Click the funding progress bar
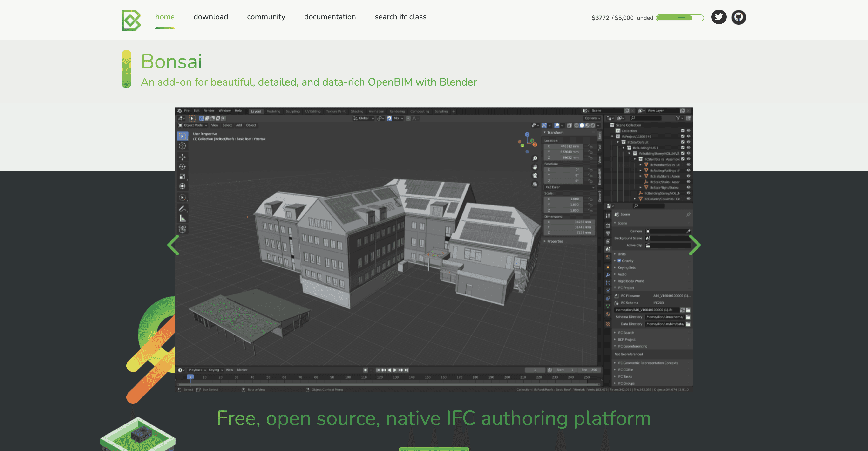This screenshot has height=451, width=868. (x=680, y=18)
